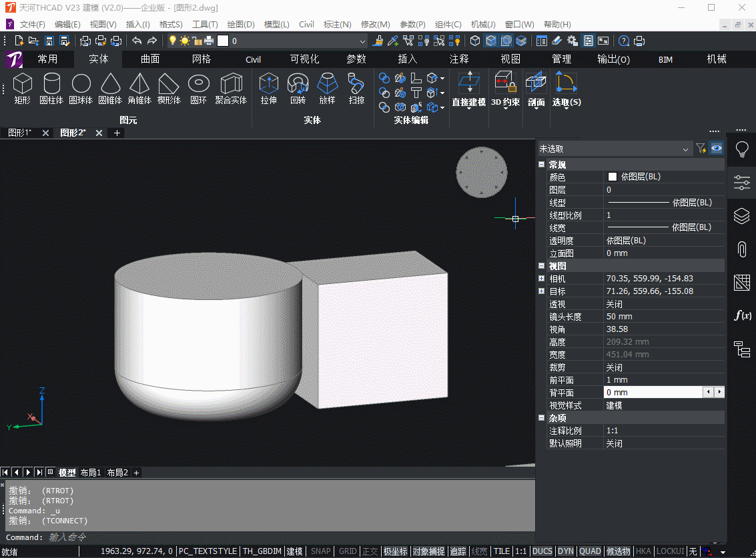Activate the 拉伸 extrude tool

coord(268,89)
